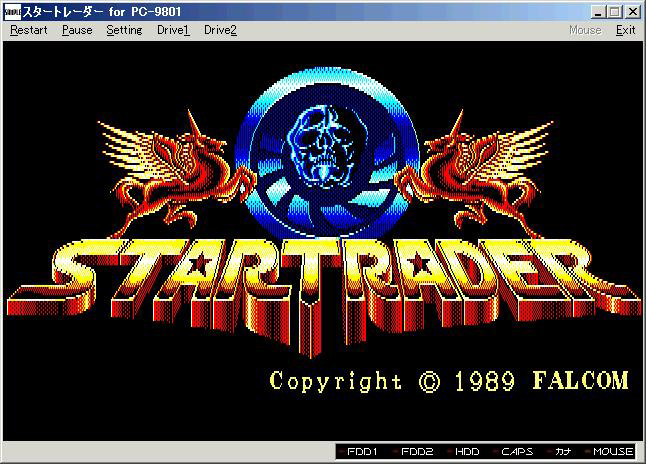This screenshot has width=646, height=464.
Task: Click the カナ status indicator
Action: click(559, 452)
